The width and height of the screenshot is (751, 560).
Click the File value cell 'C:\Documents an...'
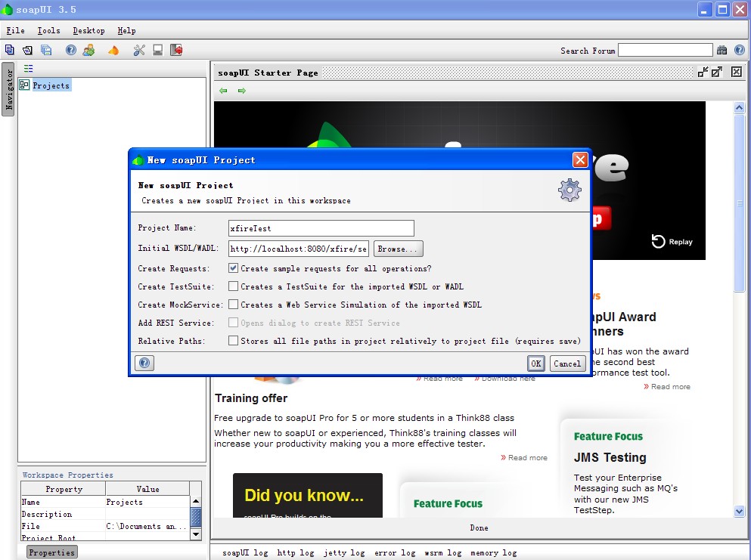[x=147, y=526]
